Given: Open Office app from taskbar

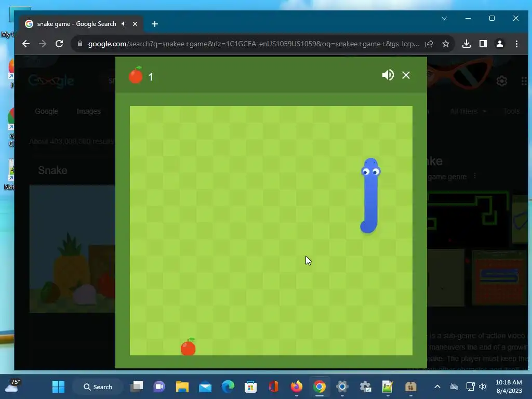Looking at the screenshot, I should 273,387.
